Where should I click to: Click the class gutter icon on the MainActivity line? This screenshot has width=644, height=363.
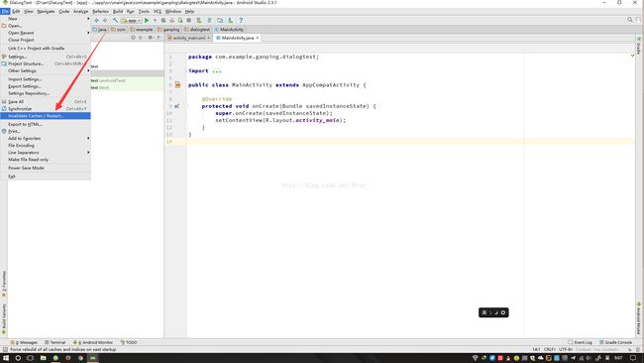(x=177, y=85)
